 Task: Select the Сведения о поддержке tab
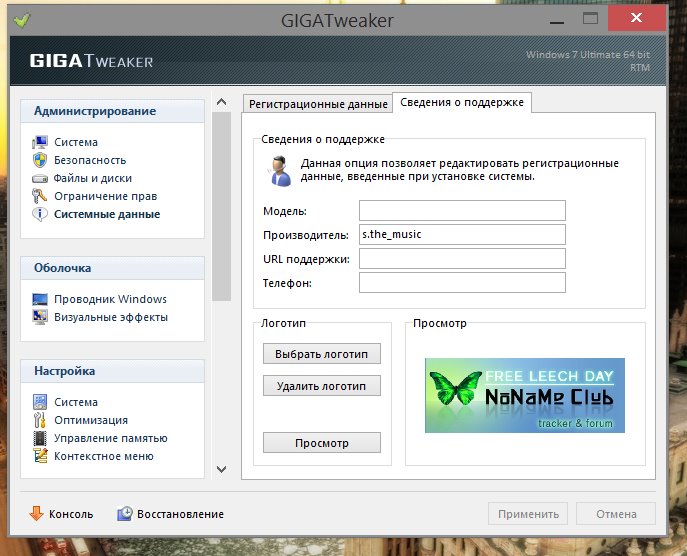tap(461, 103)
